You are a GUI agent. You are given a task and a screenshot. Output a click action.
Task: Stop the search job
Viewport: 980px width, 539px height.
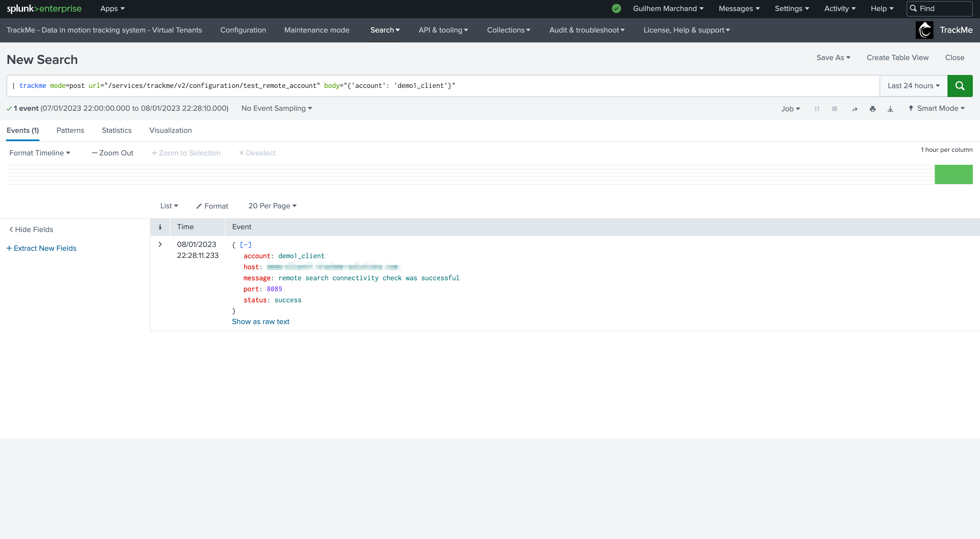pyautogui.click(x=835, y=109)
